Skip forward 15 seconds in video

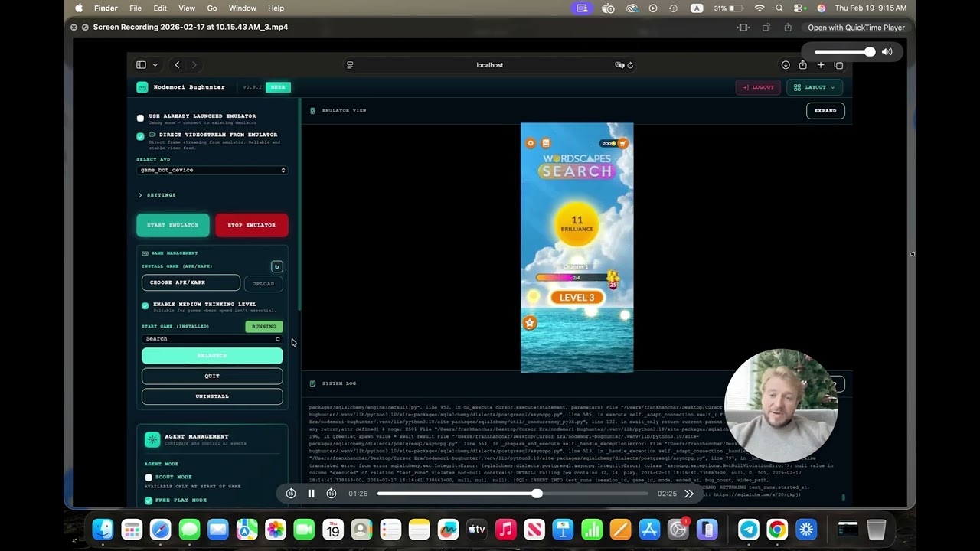click(332, 494)
